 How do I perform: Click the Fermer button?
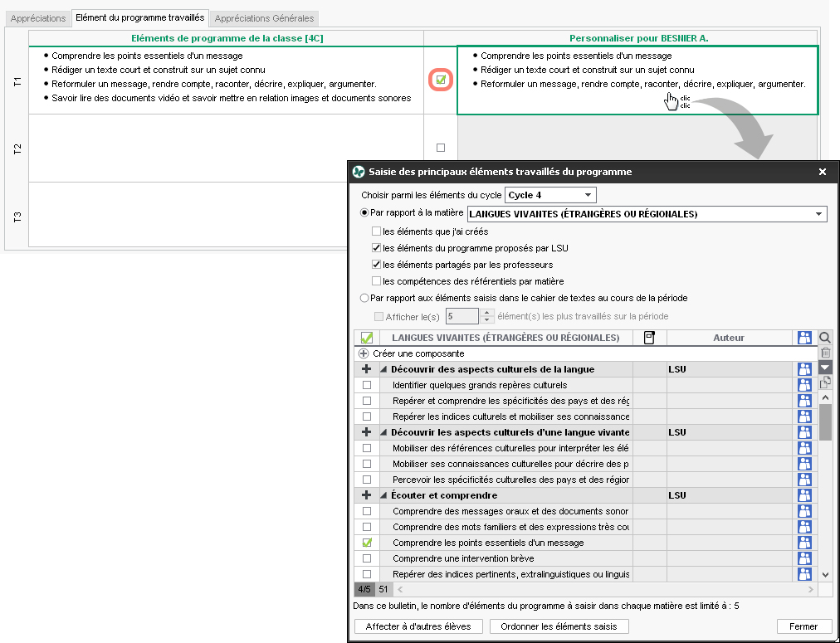803,626
